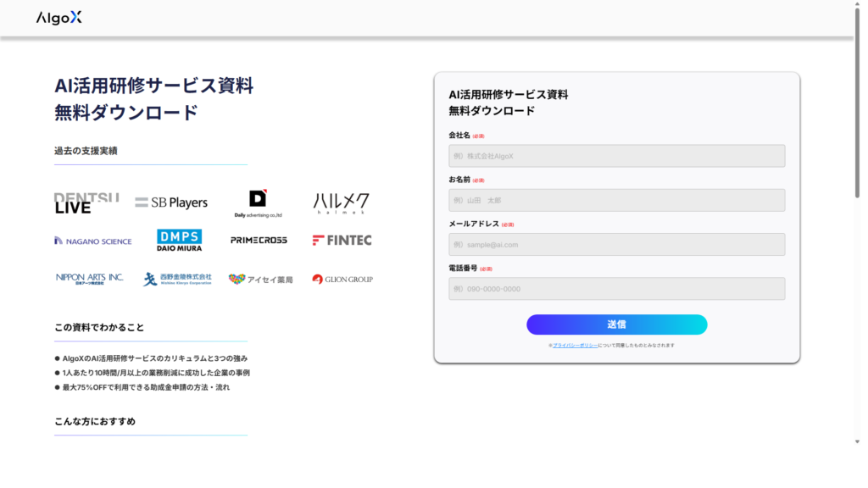Click the Halmek logo

click(341, 203)
